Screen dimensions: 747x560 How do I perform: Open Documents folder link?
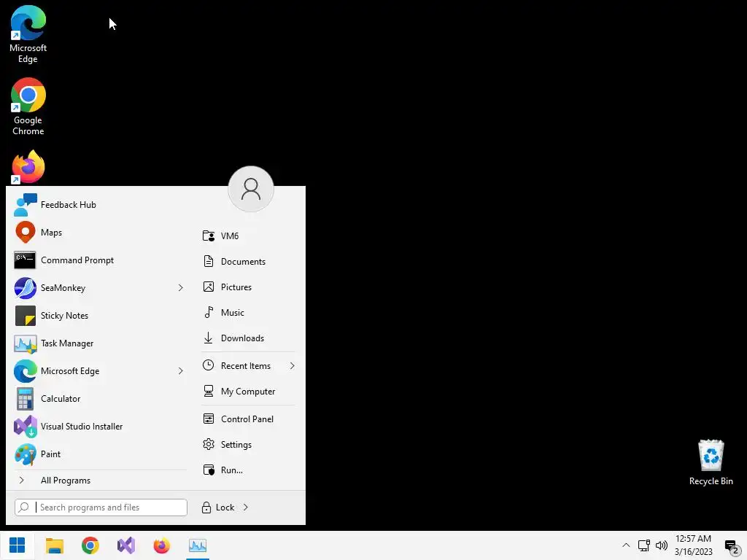pyautogui.click(x=248, y=262)
